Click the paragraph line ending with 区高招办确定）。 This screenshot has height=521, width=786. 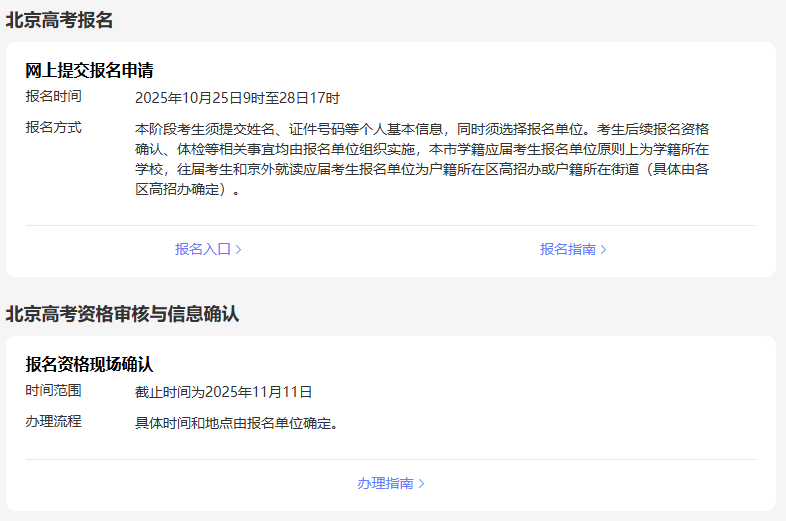tap(187, 189)
